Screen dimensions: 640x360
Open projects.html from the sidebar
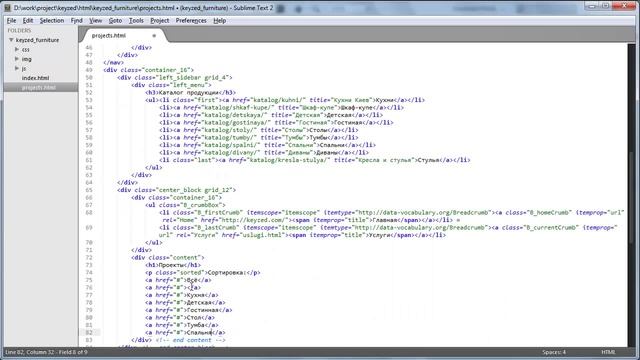39,87
